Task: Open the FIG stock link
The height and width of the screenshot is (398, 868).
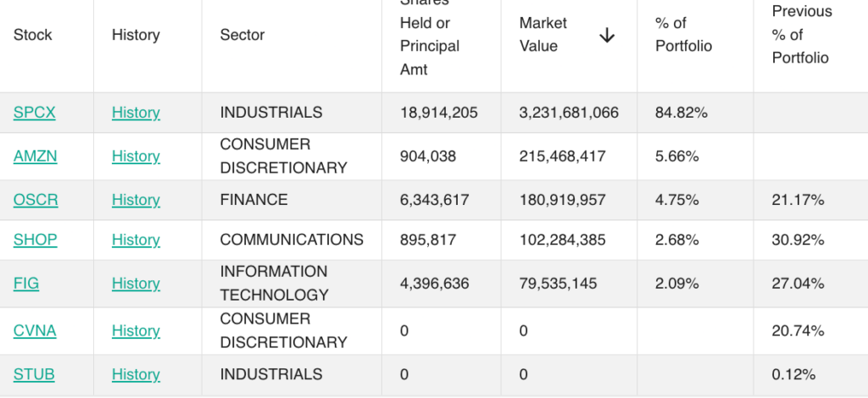Action: coord(26,283)
